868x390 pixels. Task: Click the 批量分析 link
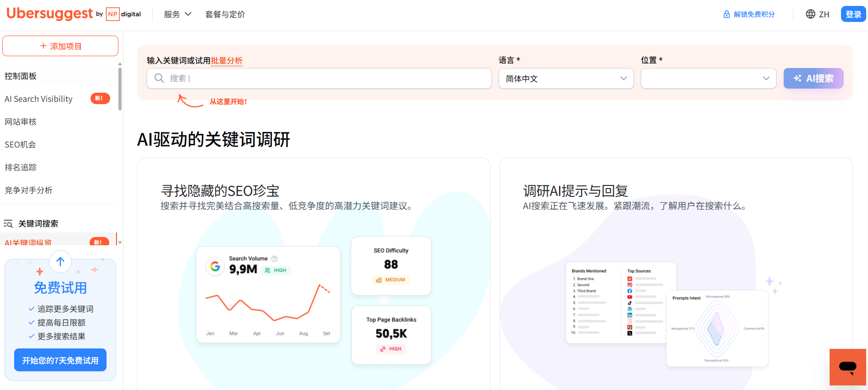tap(226, 61)
